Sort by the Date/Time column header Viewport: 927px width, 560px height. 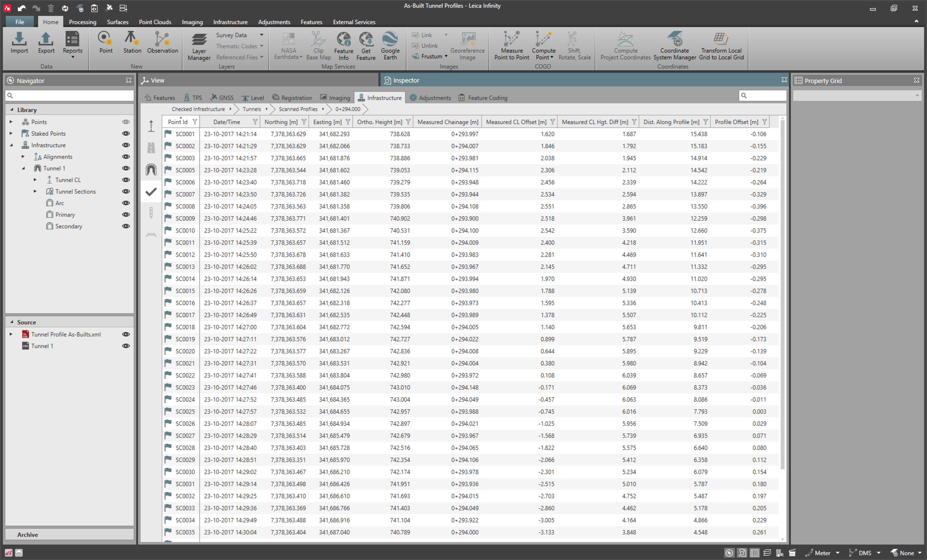226,122
